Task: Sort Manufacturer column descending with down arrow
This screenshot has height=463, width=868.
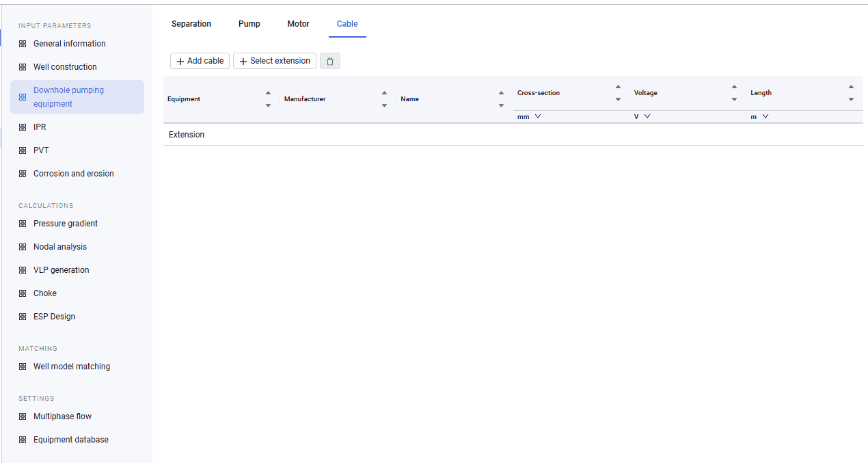Action: pyautogui.click(x=384, y=105)
